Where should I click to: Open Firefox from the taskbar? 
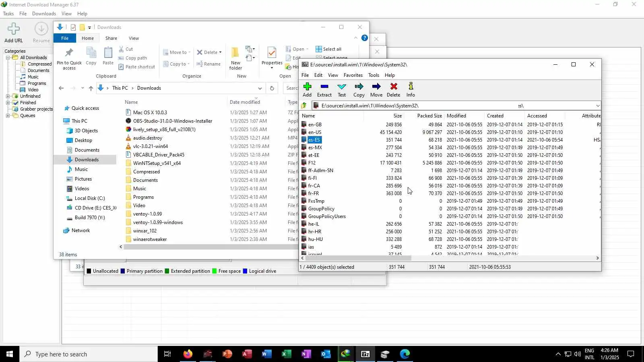(188, 354)
